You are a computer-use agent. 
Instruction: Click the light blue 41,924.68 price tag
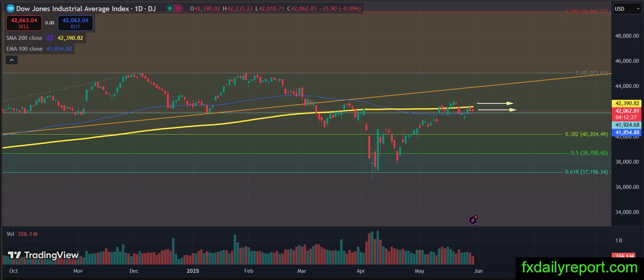tap(627, 125)
